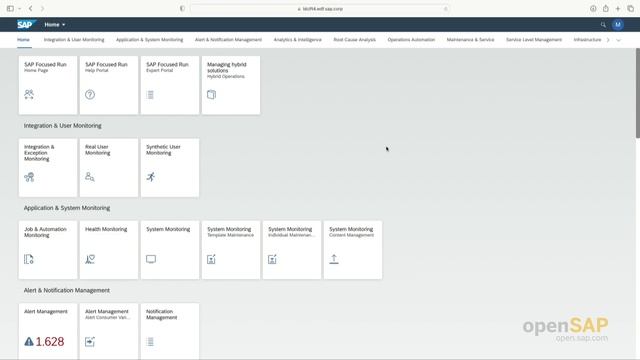Open Job & Automation Monitoring tile

click(48, 250)
